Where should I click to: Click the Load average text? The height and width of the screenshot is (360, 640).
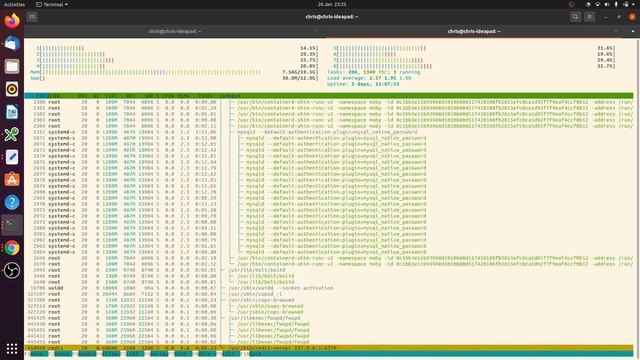[x=369, y=78]
